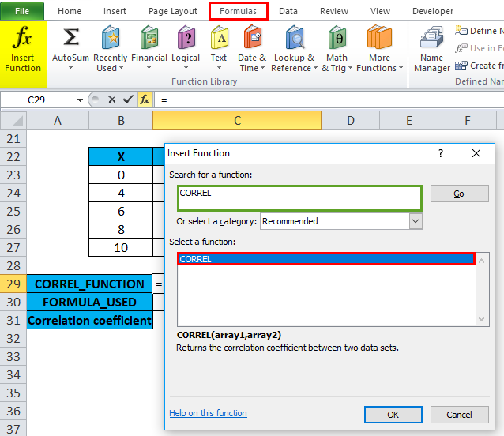This screenshot has height=436, width=504.
Task: Click cell containing 6
Action: point(121,212)
